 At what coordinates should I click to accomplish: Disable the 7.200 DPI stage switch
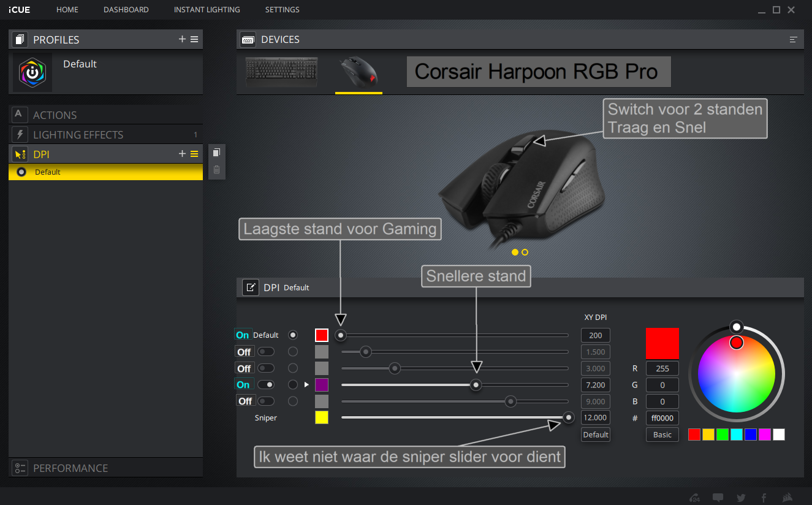[266, 385]
